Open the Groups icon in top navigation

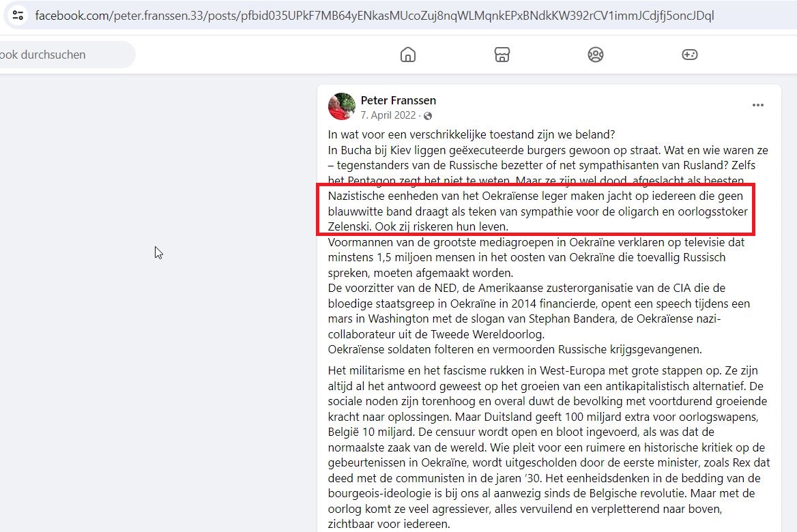pos(595,55)
